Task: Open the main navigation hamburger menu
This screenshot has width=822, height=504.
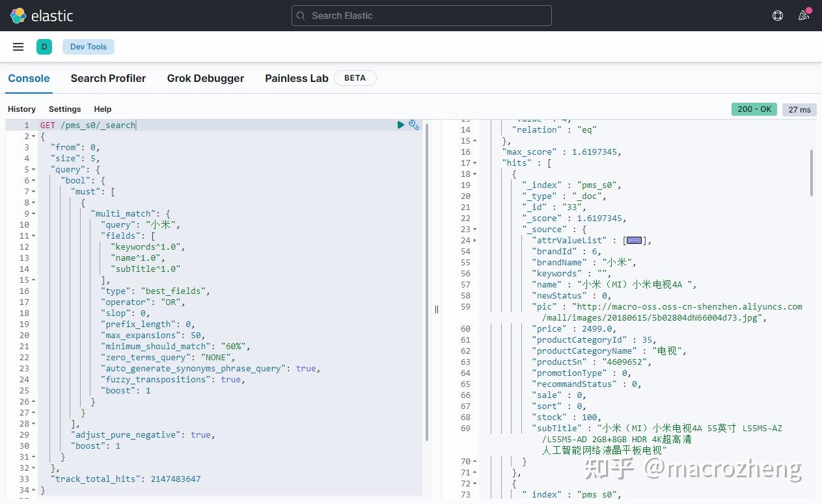Action: pos(18,46)
